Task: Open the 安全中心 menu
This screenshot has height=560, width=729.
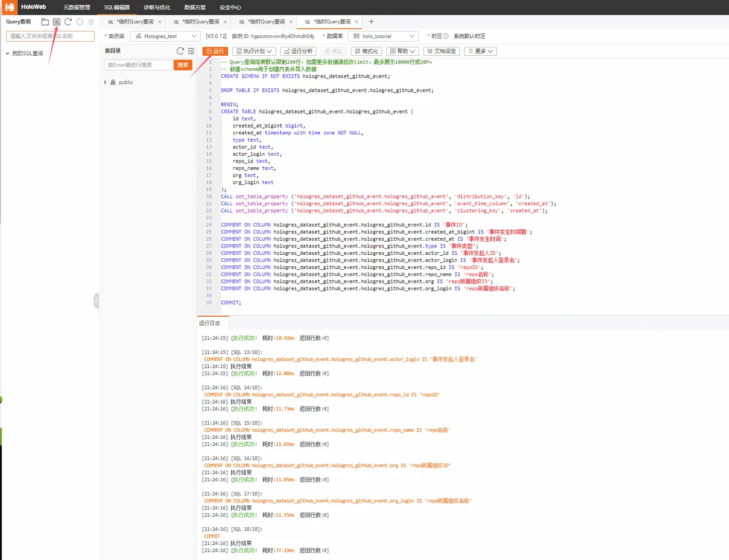Action: [x=230, y=7]
